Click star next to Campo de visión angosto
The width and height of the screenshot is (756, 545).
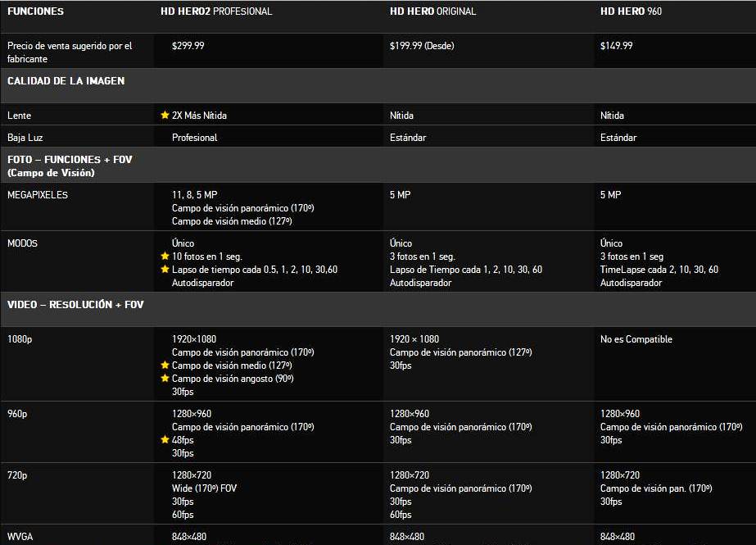pyautogui.click(x=165, y=379)
